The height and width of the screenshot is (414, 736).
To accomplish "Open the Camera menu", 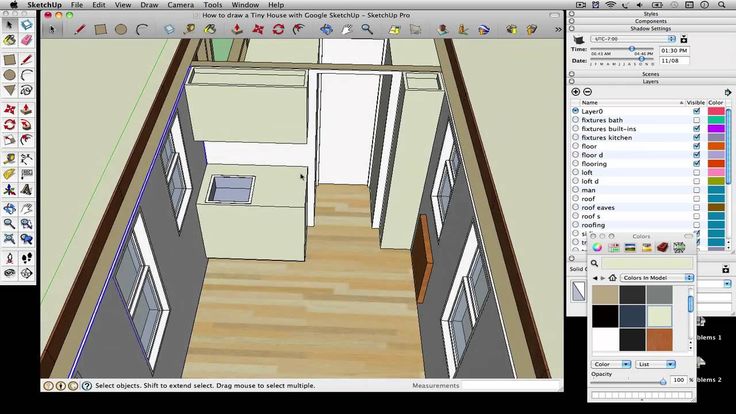I will (x=180, y=5).
